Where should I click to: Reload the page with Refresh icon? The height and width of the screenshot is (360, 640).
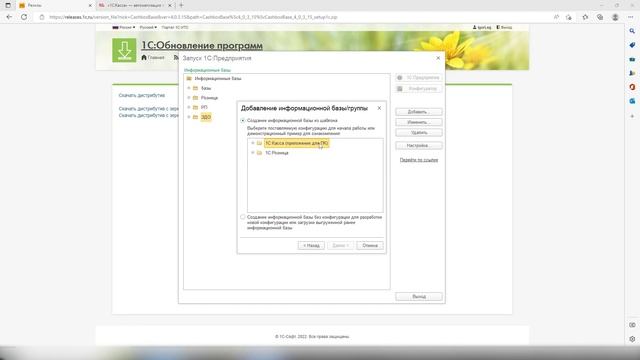[24, 17]
